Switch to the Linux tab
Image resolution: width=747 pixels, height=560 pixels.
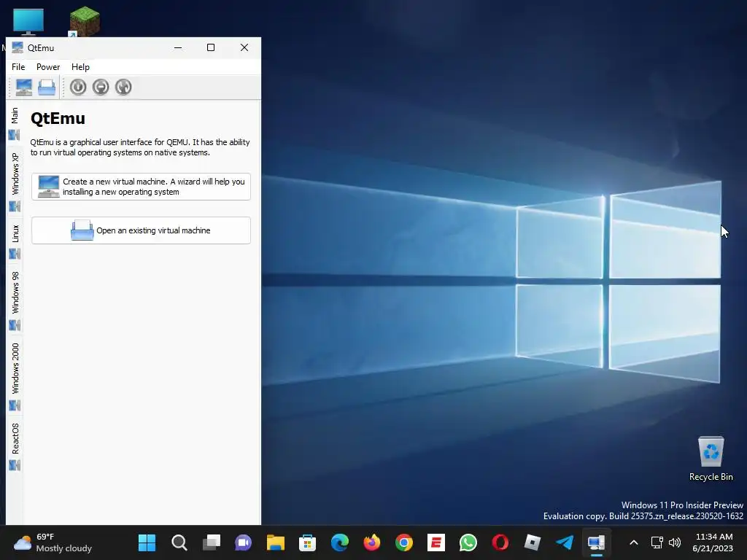[15, 241]
